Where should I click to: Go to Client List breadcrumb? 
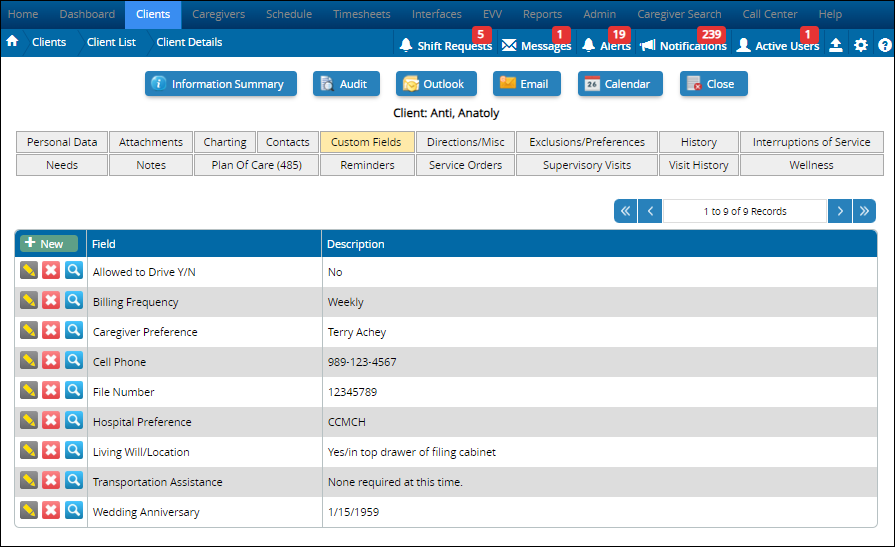point(111,42)
